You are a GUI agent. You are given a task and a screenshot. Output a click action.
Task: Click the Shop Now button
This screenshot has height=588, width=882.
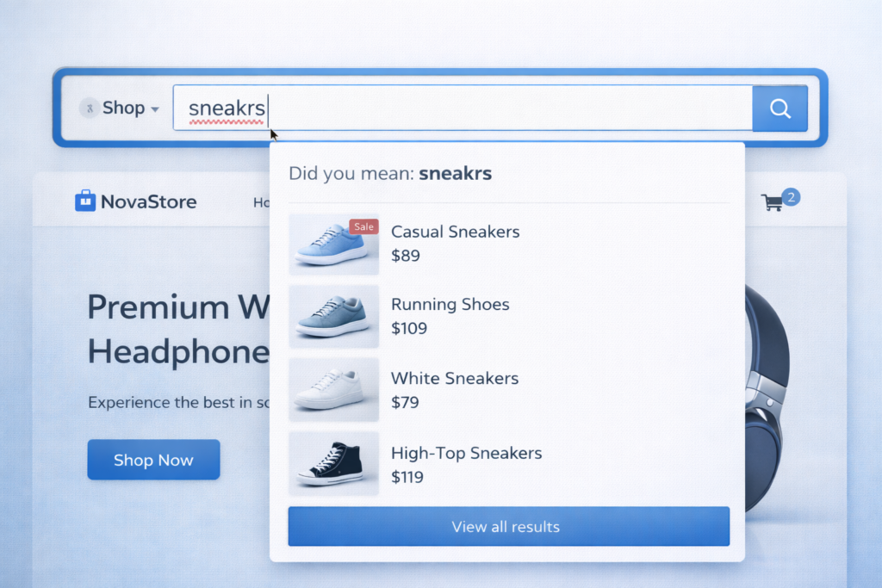click(153, 460)
